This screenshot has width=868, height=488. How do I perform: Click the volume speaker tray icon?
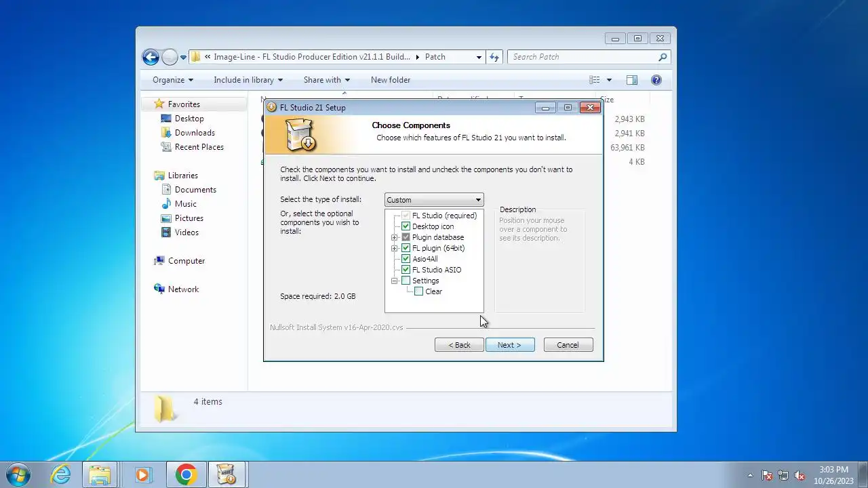coord(800,475)
